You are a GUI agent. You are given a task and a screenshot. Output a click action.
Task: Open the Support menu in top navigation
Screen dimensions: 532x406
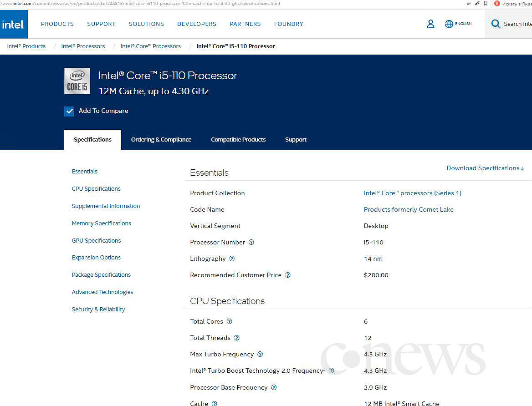point(102,24)
